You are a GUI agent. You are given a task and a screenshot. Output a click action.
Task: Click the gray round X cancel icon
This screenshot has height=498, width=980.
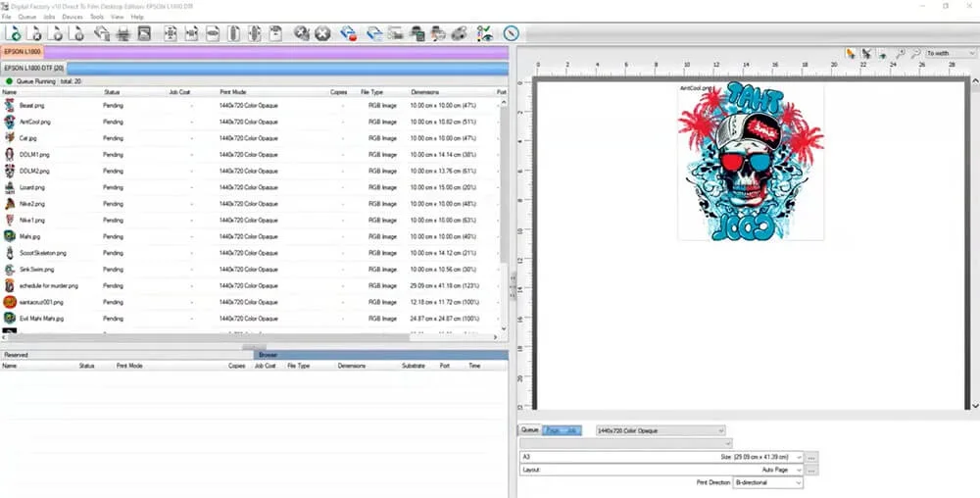click(x=322, y=33)
